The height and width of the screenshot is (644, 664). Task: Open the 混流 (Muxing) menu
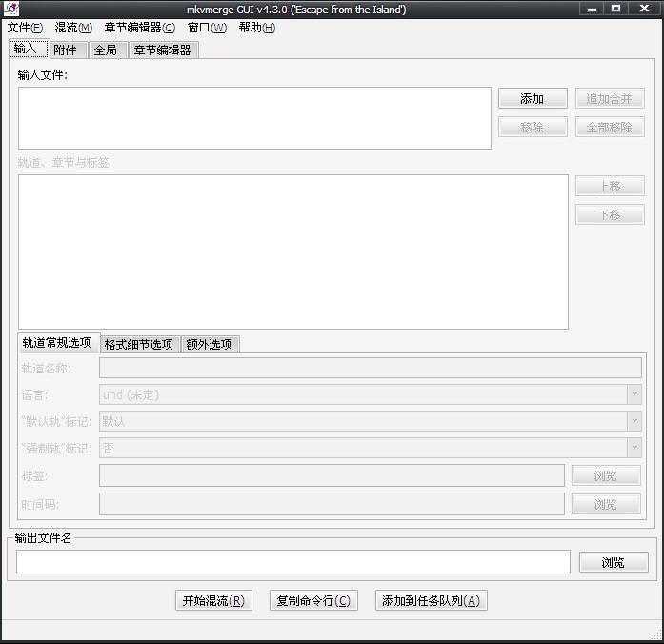(x=73, y=28)
